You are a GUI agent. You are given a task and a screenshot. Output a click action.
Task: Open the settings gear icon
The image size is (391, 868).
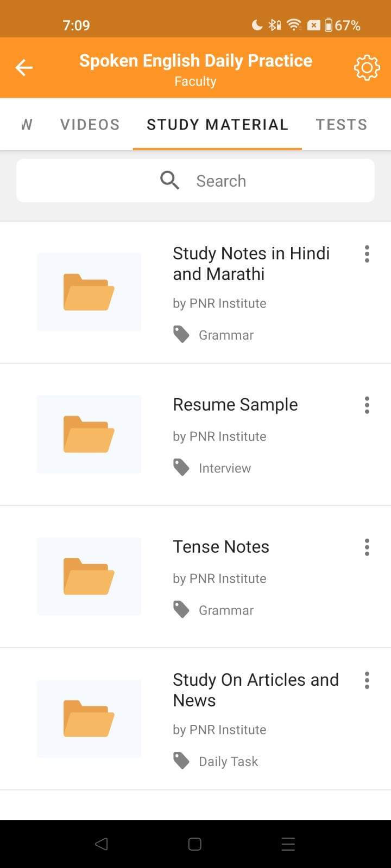coord(367,68)
